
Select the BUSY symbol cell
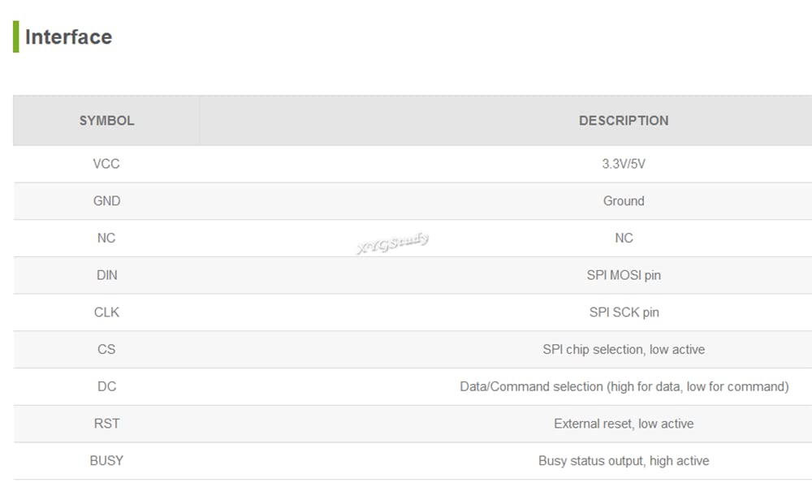point(106,461)
